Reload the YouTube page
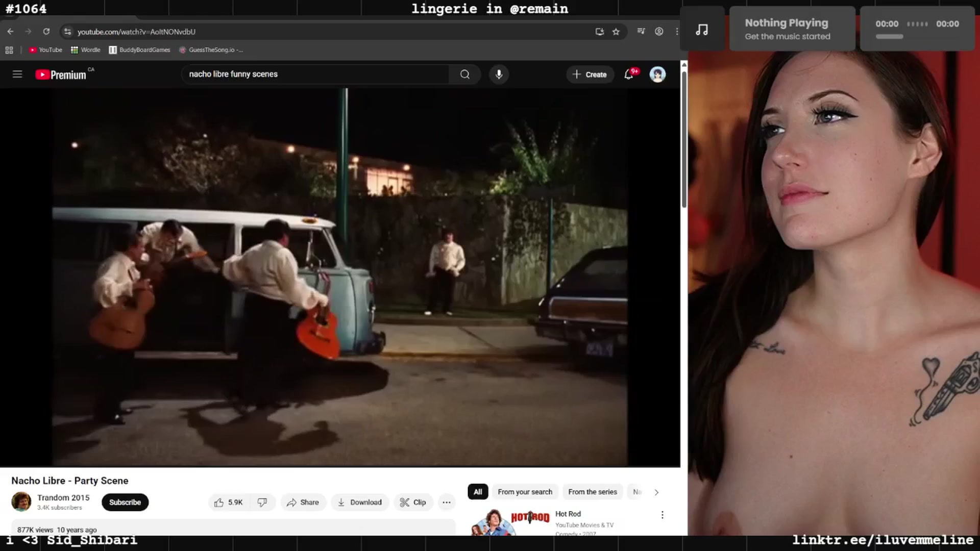Screen dimensions: 980x551 tap(46, 32)
